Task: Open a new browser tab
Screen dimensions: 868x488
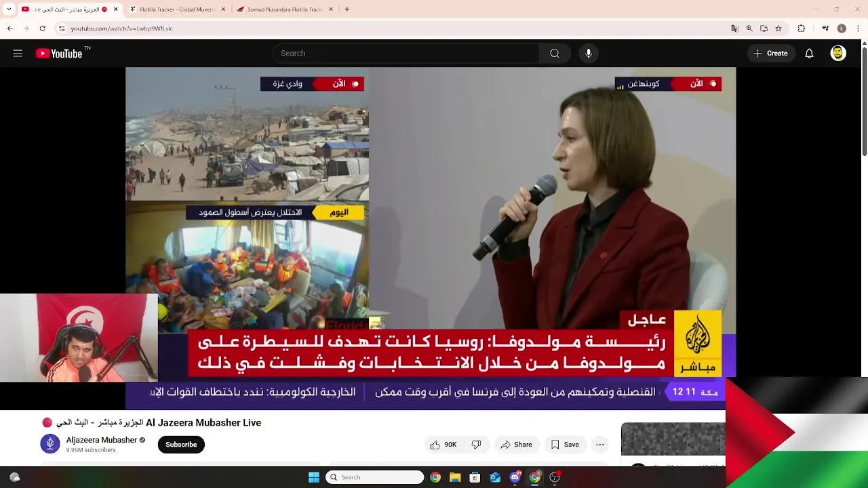Action: click(347, 9)
